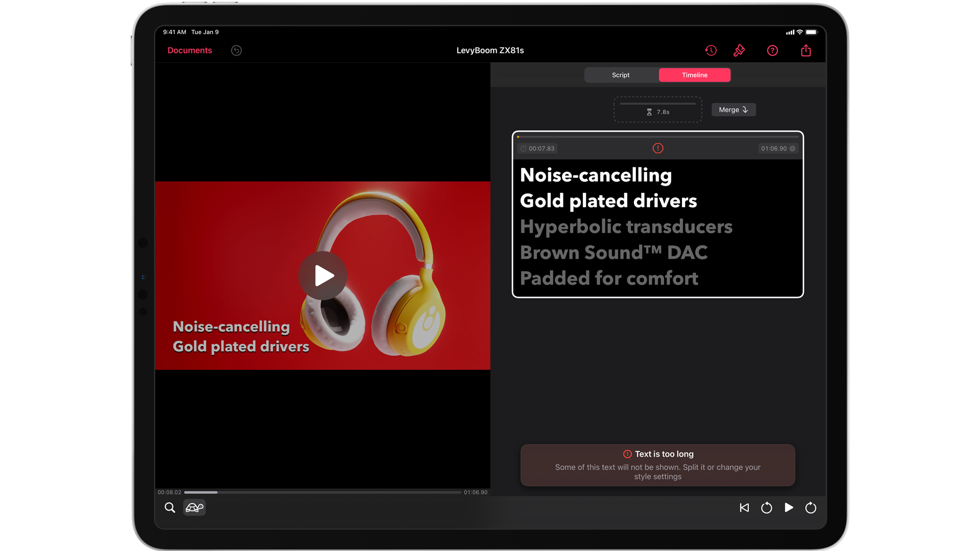This screenshot has height=551, width=980.
Task: Open the style brush settings icon
Action: pyautogui.click(x=739, y=50)
